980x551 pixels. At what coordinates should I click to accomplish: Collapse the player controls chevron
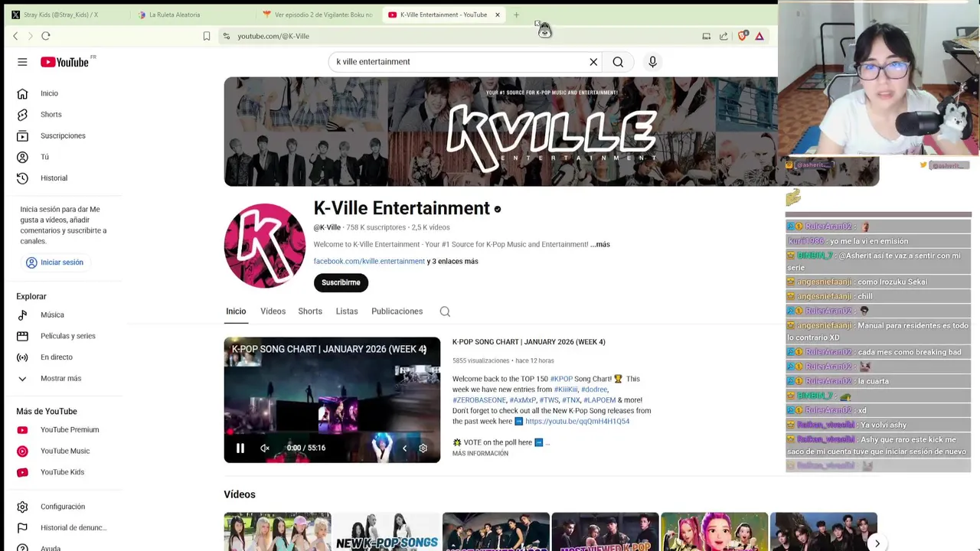pyautogui.click(x=404, y=448)
